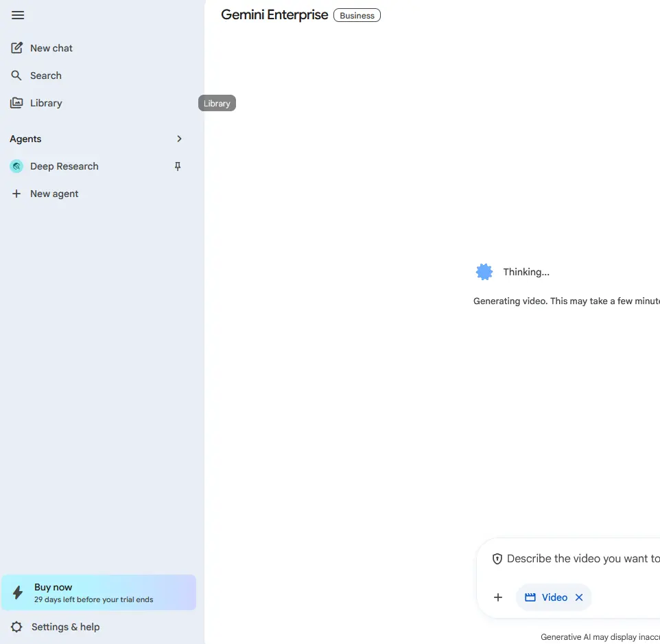
Task: Unpin Deep Research using the pin icon
Action: pyautogui.click(x=178, y=166)
